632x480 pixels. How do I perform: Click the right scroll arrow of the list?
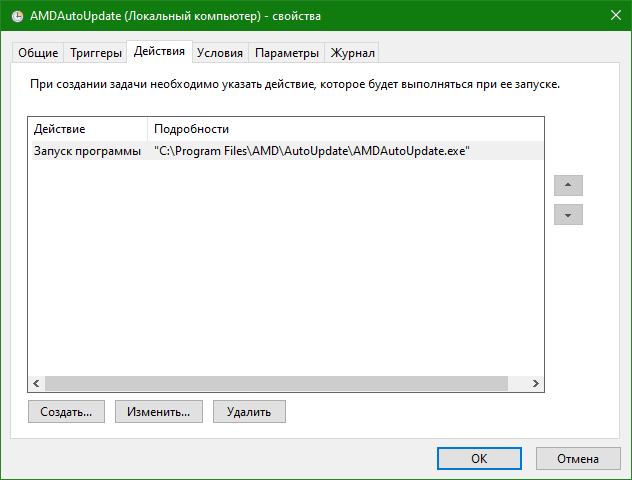[x=535, y=383]
